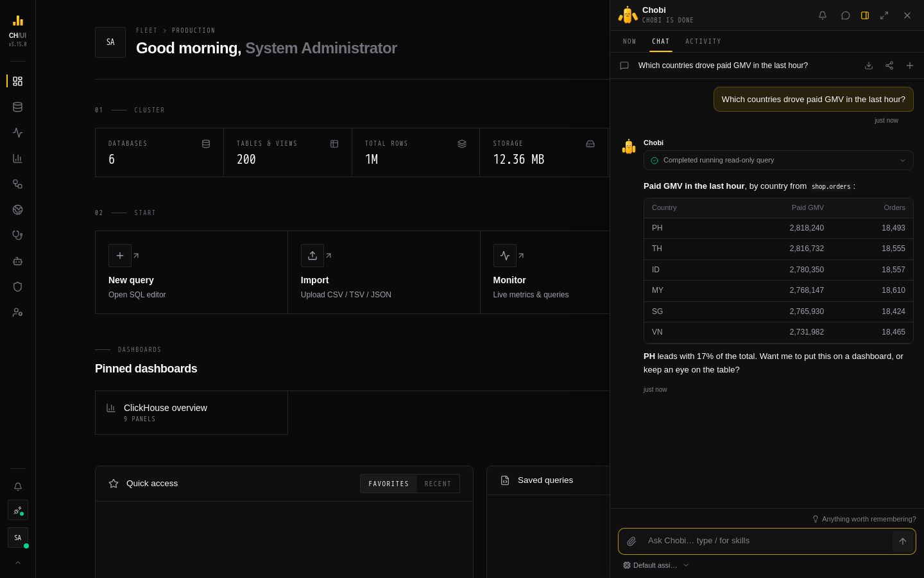The width and height of the screenshot is (924, 578).
Task: Expand the completed read-only query details
Action: [x=778, y=161]
